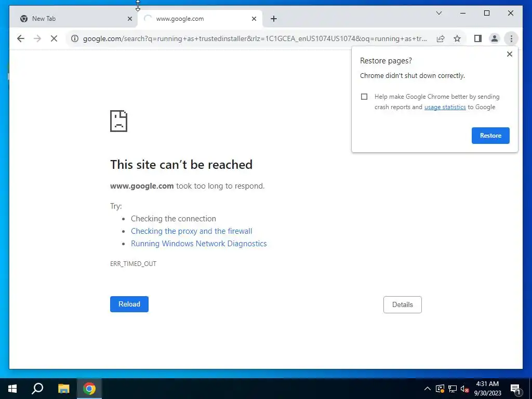Screen dimensions: 532x399
Task: Select the www.google.com tab
Action: pos(200,19)
